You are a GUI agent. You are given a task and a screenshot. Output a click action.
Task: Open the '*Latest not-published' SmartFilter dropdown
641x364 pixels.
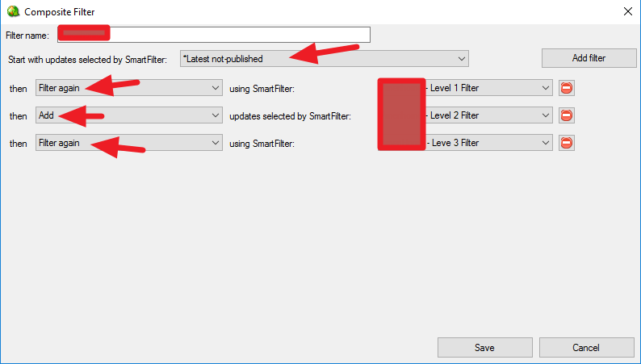[462, 58]
